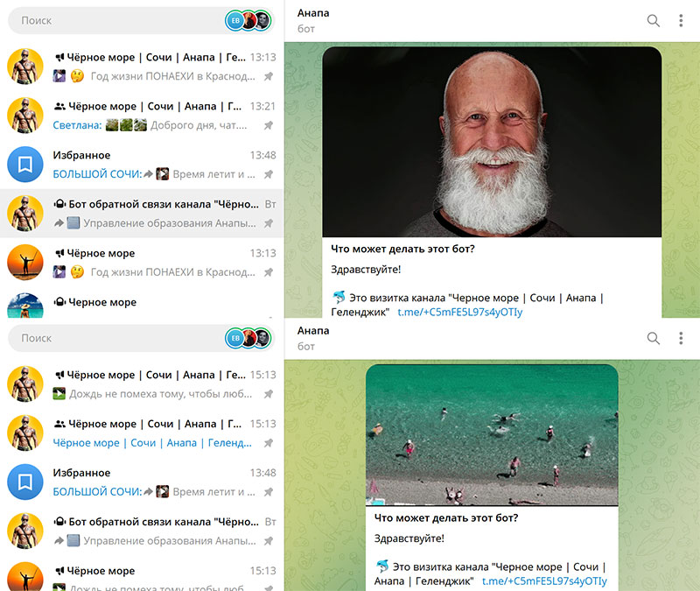
Task: Click dolphin emoji in message under bearded man photo
Action: [339, 297]
